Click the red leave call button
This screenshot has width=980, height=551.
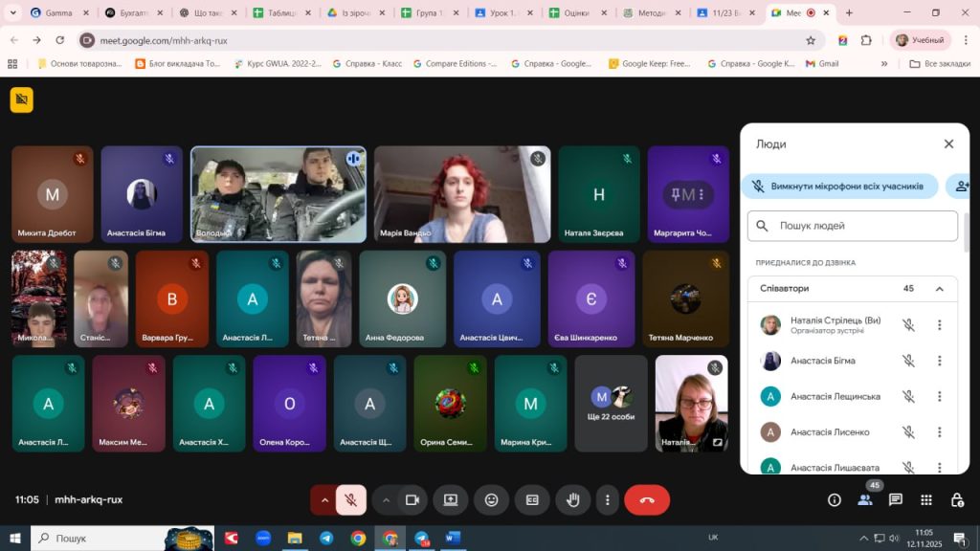tap(646, 499)
